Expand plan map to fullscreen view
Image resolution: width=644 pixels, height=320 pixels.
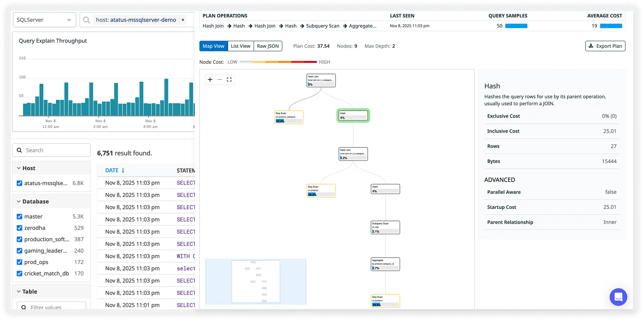229,79
